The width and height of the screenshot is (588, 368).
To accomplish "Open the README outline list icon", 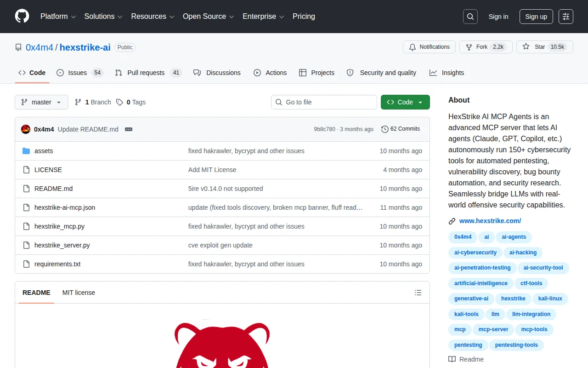I will [418, 293].
